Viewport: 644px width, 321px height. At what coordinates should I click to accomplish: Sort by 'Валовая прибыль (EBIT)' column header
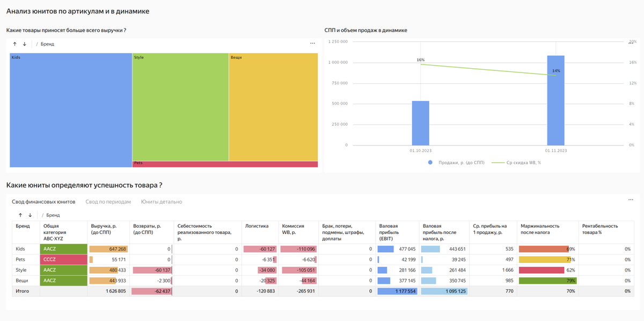tap(397, 232)
